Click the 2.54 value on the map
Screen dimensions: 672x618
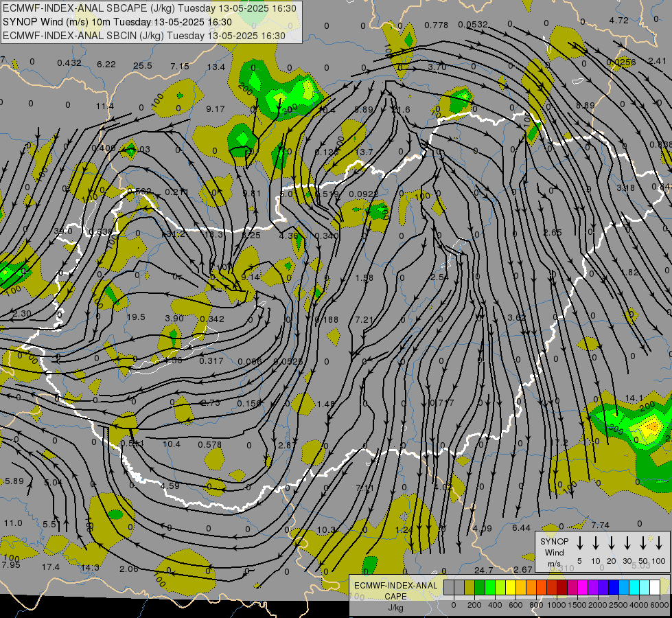pos(439,277)
